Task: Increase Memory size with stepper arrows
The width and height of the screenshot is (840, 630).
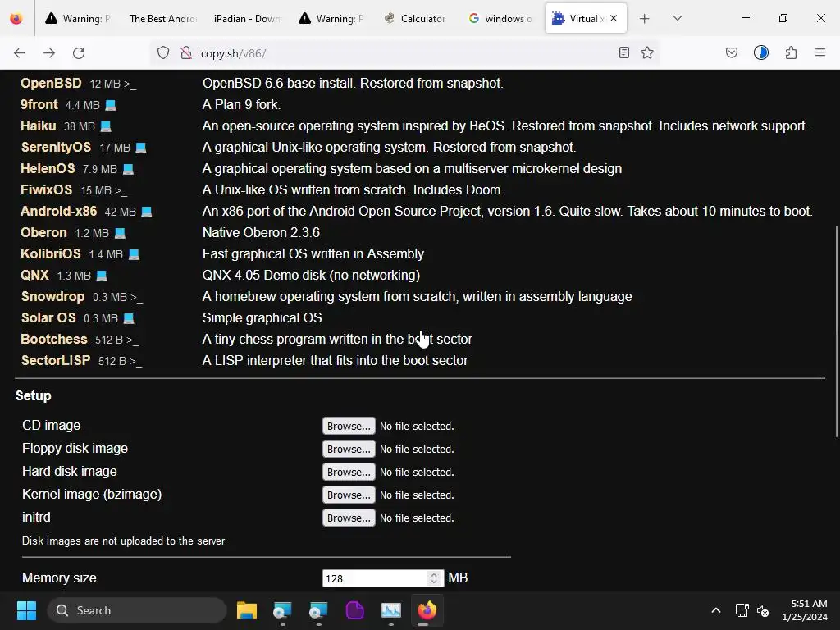Action: click(x=434, y=575)
